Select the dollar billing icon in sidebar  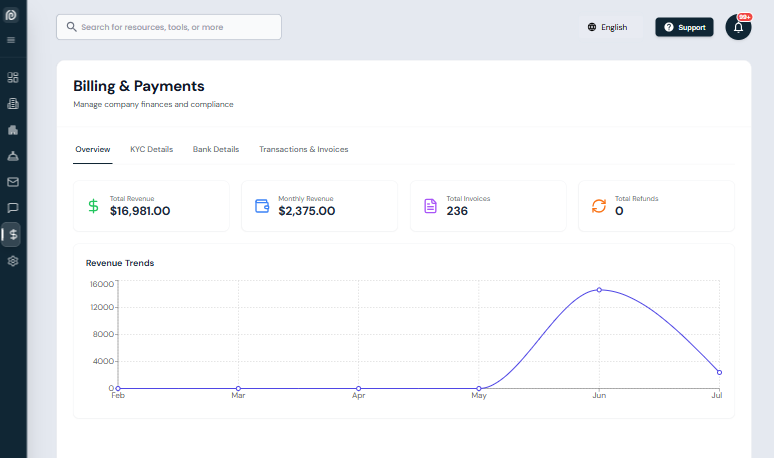13,234
